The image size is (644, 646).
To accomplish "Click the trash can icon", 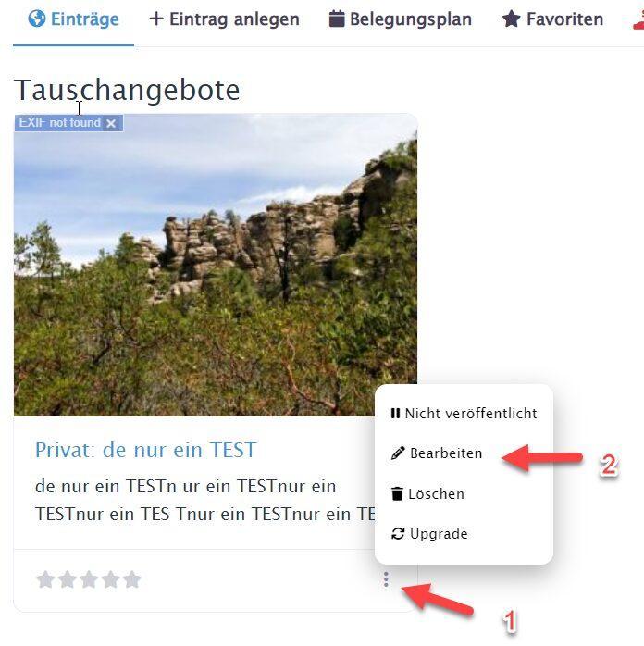I will pos(397,493).
